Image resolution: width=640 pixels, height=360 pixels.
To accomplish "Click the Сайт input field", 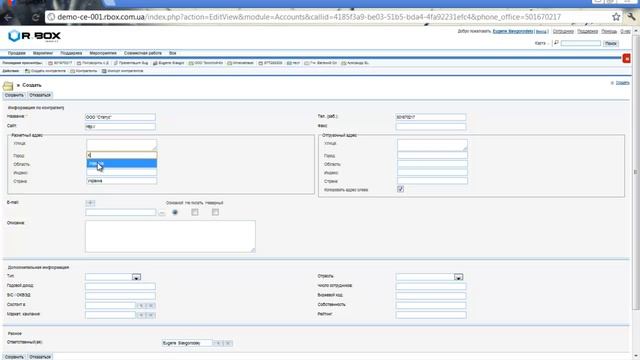I will 120,127.
